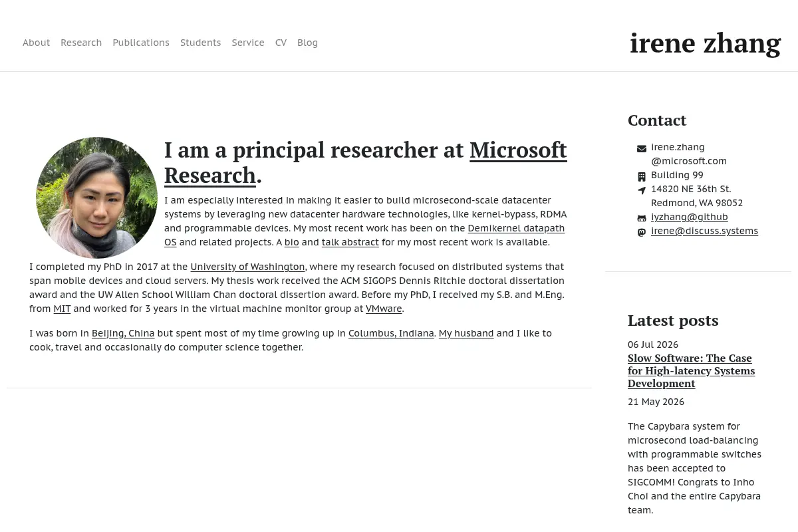Screen dimensions: 798x532
Task: Click the building icon beside Building 99
Action: (641, 177)
